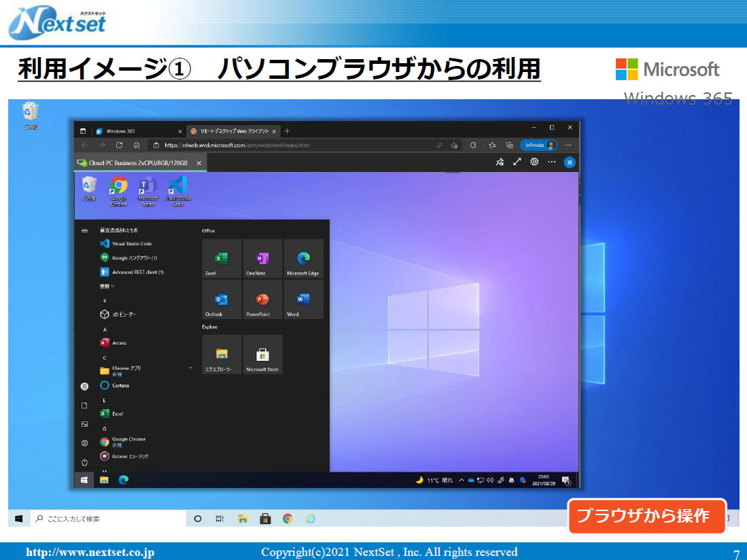Open the Excel tile in Office group
This screenshot has height=560, width=747.
point(222,258)
